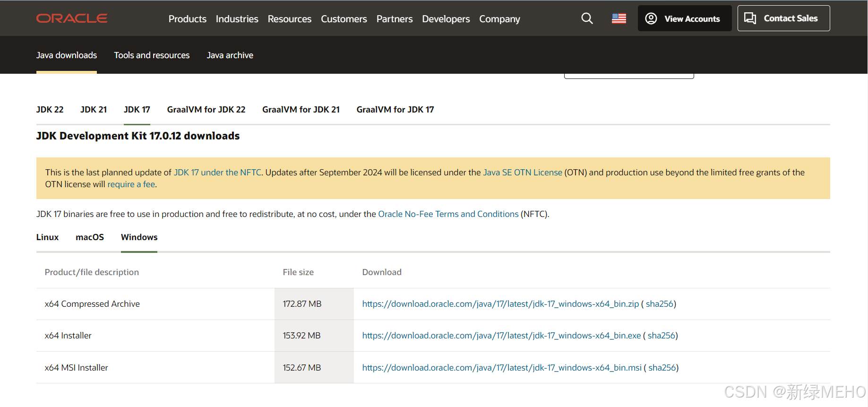Screen dimensions: 868x407
Task: Select GraalVM for JDK 21 tab
Action: tap(301, 110)
